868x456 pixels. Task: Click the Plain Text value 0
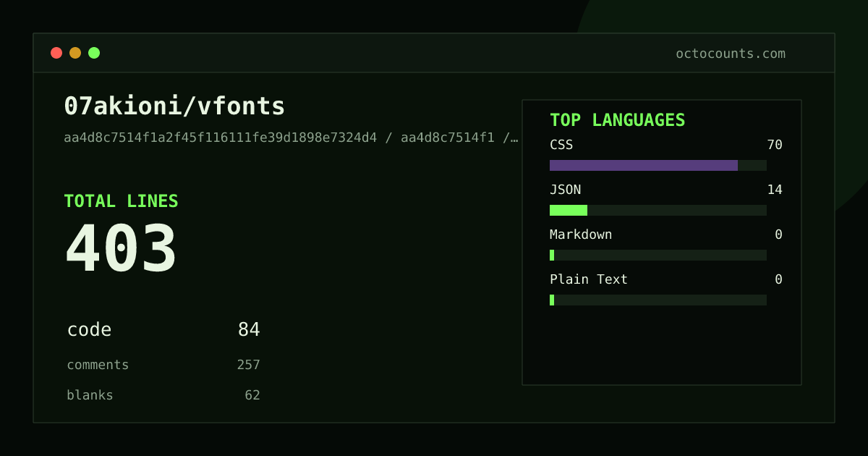coord(778,279)
